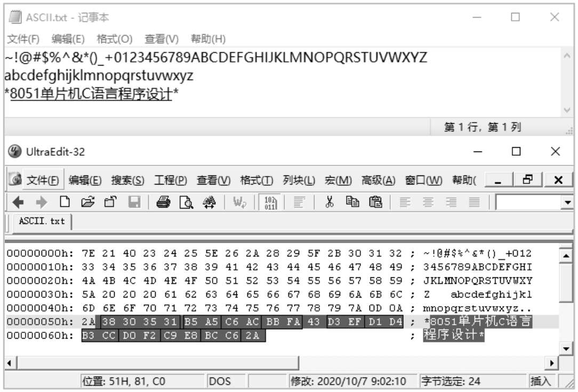578x392 pixels.
Task: Open a file using the folder icon
Action: 88,202
